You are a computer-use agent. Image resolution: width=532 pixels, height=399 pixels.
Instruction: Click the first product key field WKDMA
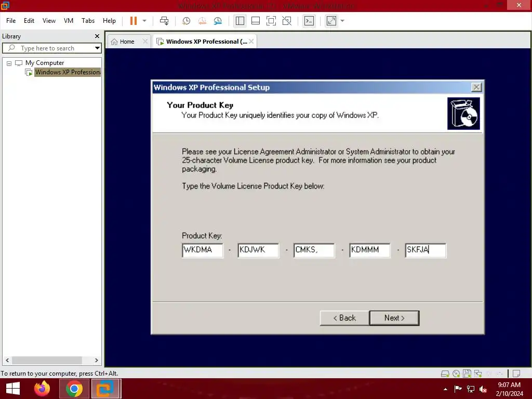203,250
